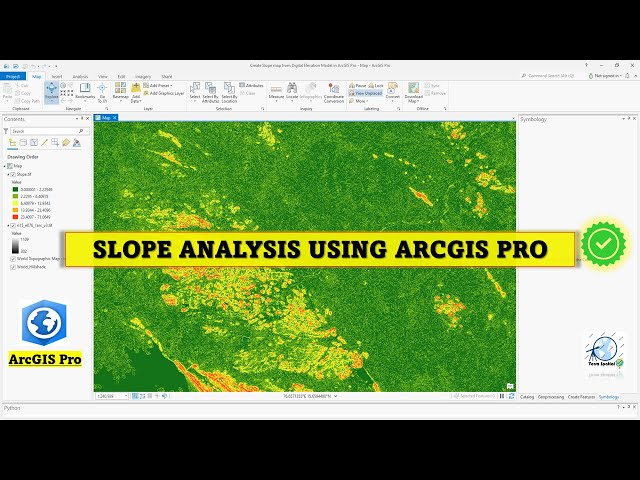Select List By Snapping icon
The width and height of the screenshot is (640, 480).
[x=55, y=142]
